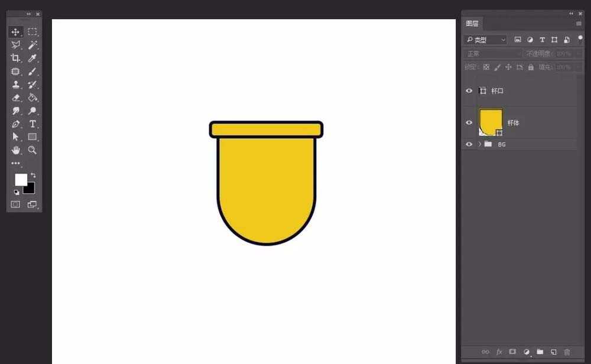The image size is (591, 364).
Task: Select the Magic Wand tool
Action: pos(33,45)
